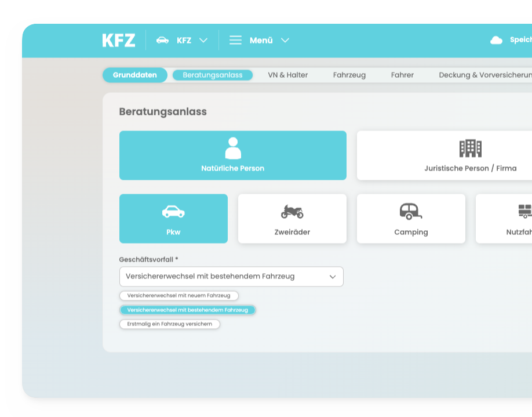Click the car icon next to KFZ
This screenshot has width=532, height=417.
162,40
